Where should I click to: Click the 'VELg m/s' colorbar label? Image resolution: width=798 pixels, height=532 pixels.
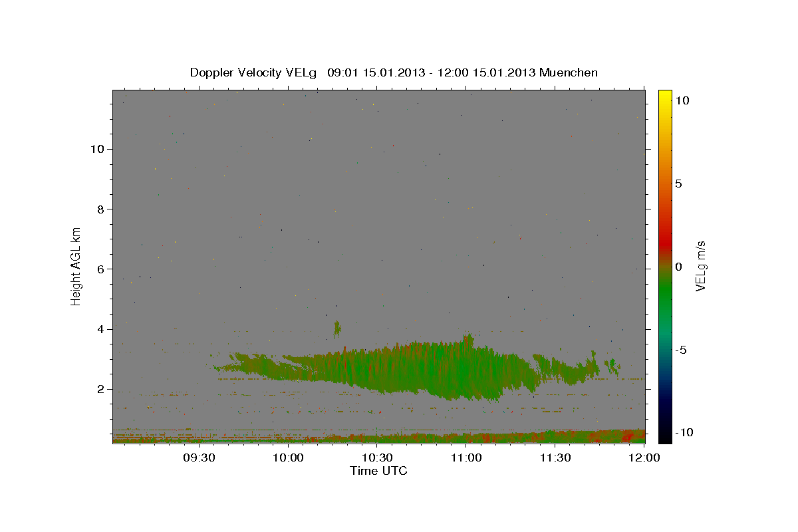coord(700,266)
